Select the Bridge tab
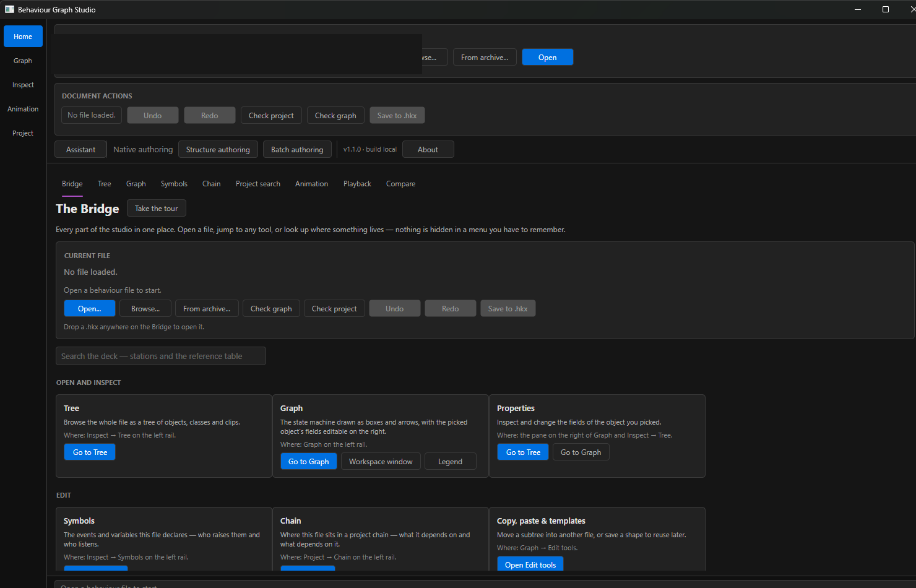The width and height of the screenshot is (916, 588). pos(72,184)
